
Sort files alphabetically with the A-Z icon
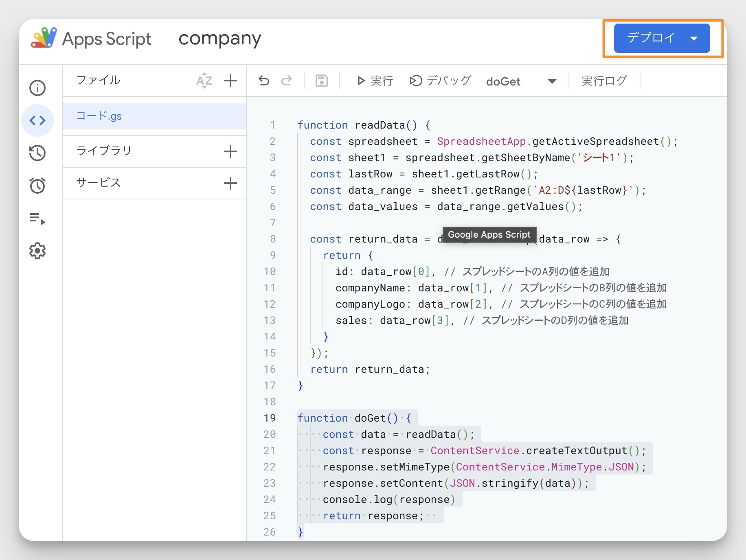(x=204, y=81)
